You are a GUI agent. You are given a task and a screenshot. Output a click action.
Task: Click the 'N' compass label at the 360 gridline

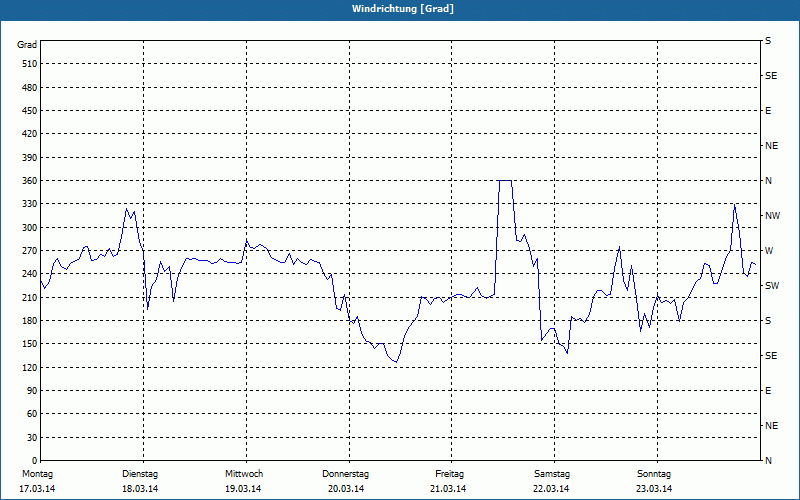coord(768,181)
